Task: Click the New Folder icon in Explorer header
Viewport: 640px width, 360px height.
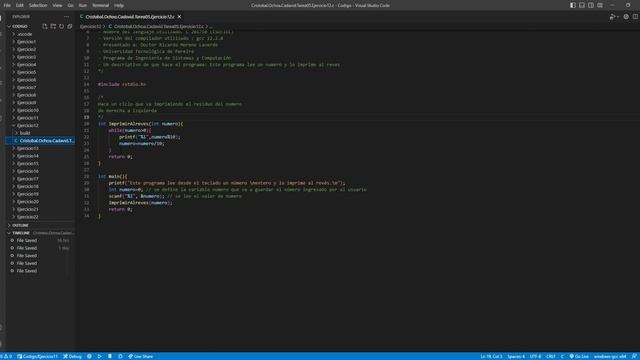Action: (53, 26)
